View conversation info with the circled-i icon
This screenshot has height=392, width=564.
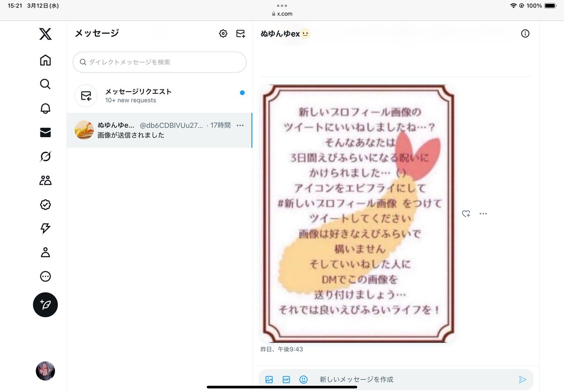point(525,33)
